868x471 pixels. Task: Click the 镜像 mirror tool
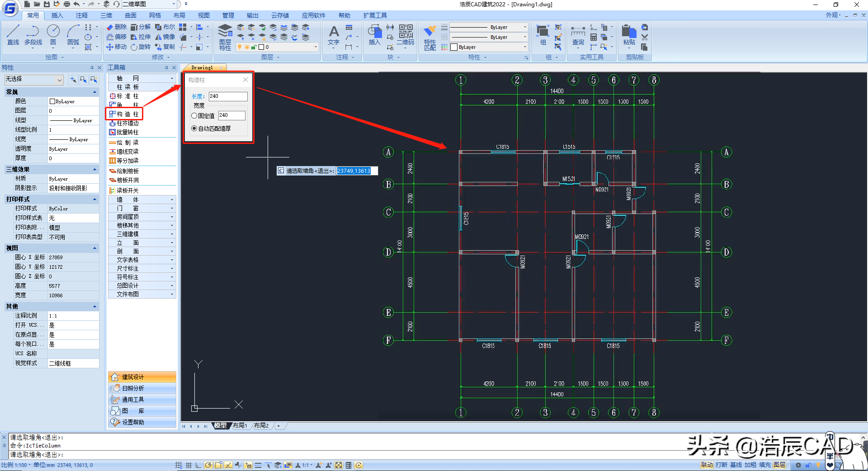pyautogui.click(x=165, y=37)
